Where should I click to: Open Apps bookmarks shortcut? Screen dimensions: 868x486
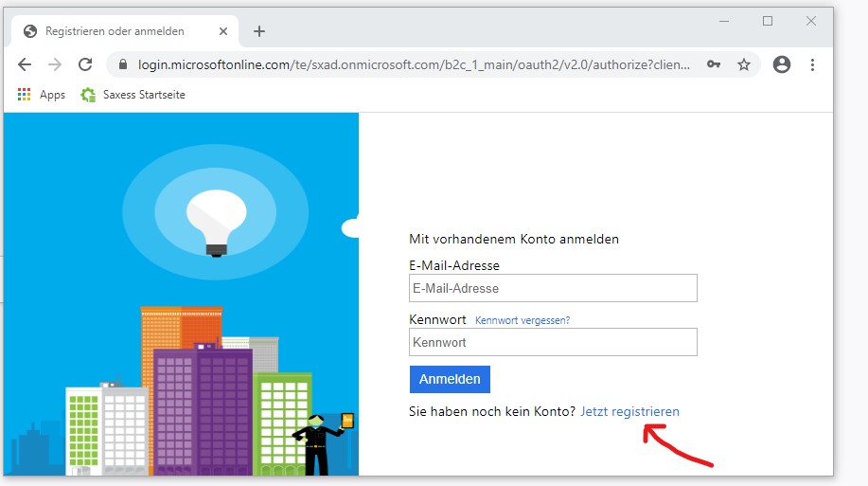pyautogui.click(x=42, y=95)
